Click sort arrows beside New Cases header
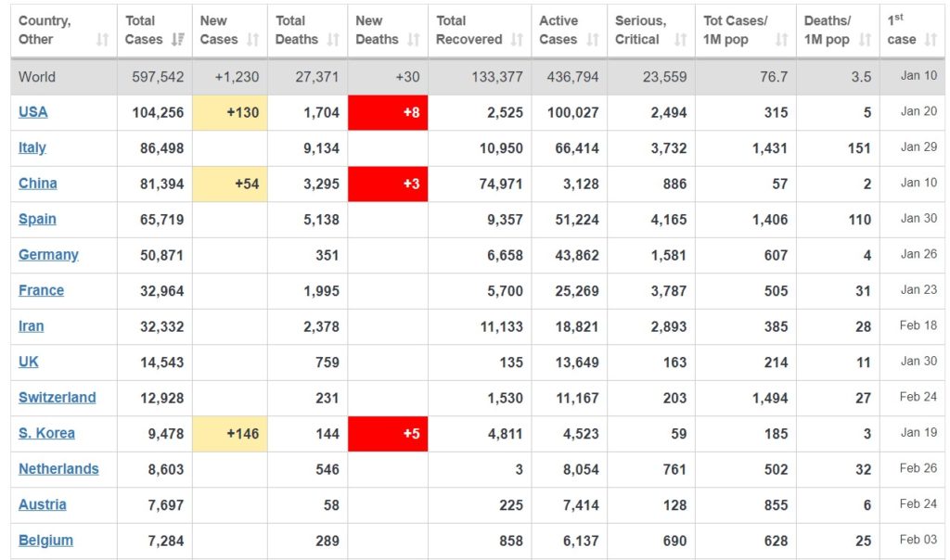The image size is (950, 560). (x=252, y=40)
